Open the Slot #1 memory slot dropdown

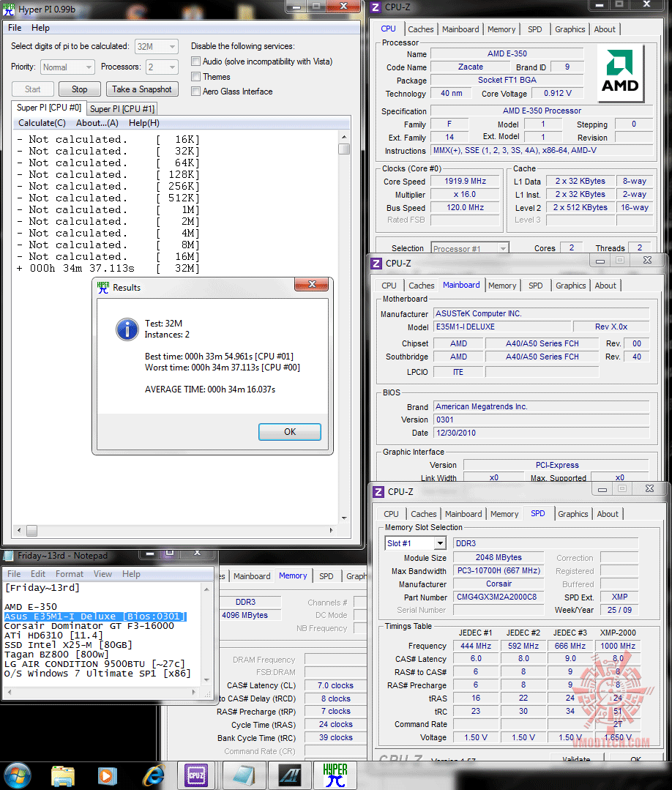tap(415, 543)
